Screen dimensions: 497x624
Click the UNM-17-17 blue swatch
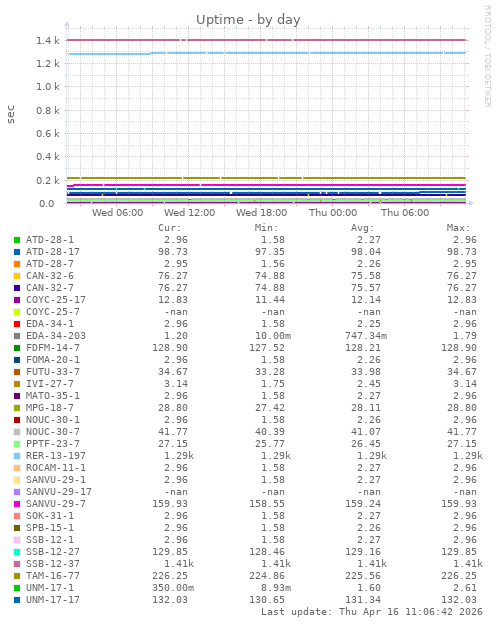click(17, 600)
